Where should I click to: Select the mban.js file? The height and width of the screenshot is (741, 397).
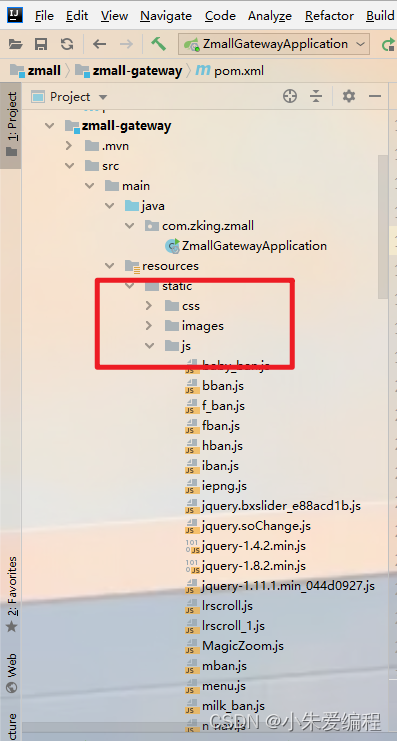pos(216,666)
